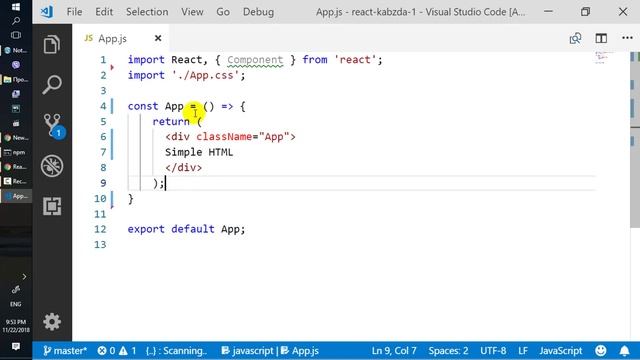The height and width of the screenshot is (360, 640).
Task: Open Source Control view with badge 1
Action: pyautogui.click(x=53, y=126)
